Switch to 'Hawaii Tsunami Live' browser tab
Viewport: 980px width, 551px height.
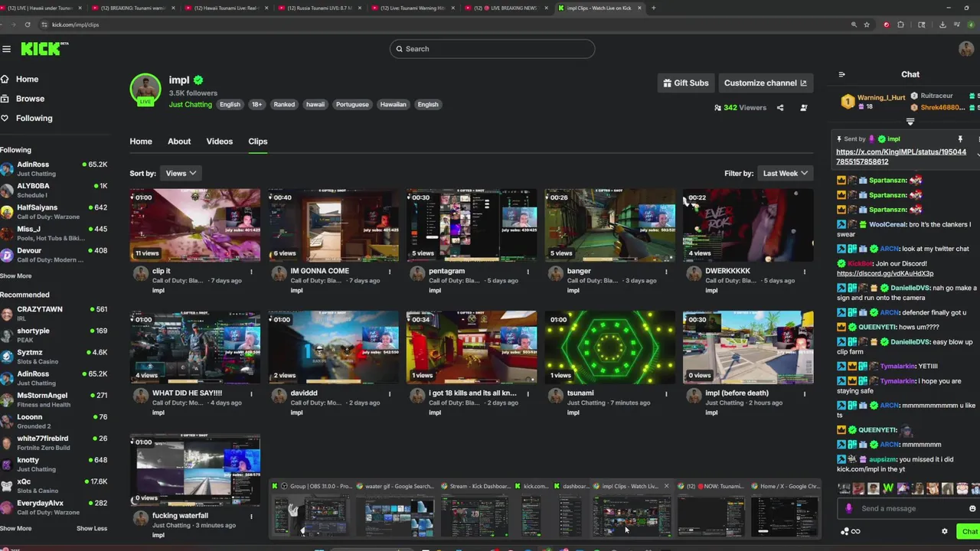(225, 8)
